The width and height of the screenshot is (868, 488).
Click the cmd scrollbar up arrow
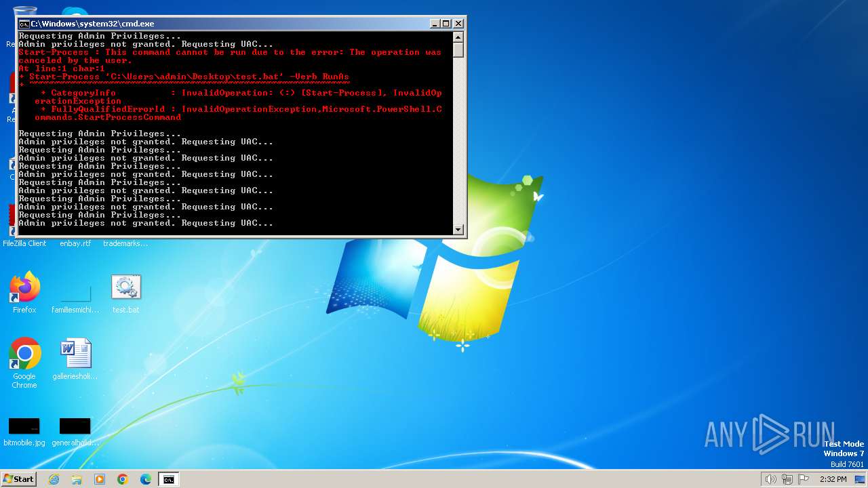coord(458,38)
